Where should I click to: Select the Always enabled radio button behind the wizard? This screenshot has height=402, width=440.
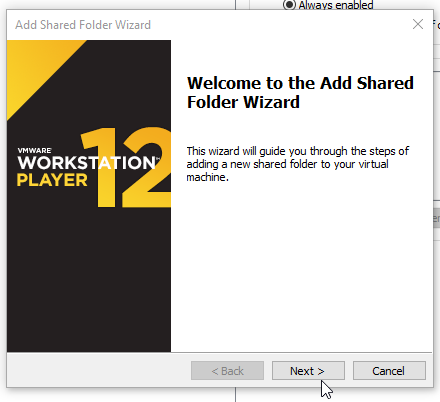tap(289, 5)
